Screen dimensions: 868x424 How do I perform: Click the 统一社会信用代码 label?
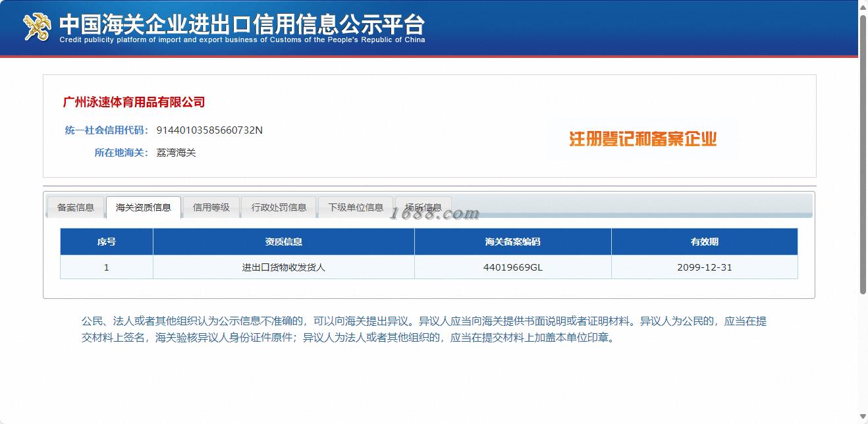[x=107, y=130]
